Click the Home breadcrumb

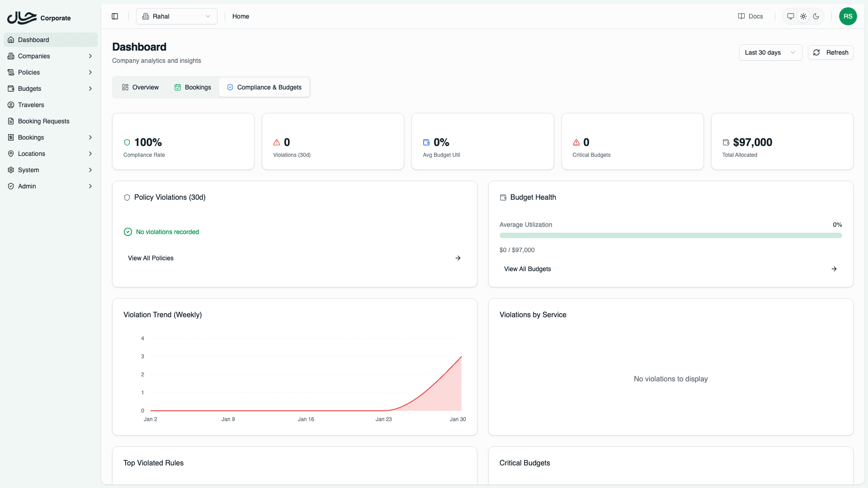(241, 16)
